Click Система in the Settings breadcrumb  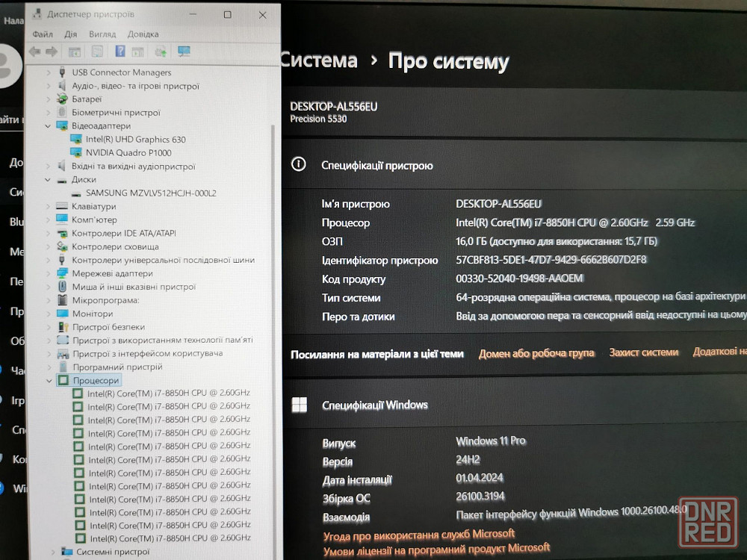click(318, 60)
